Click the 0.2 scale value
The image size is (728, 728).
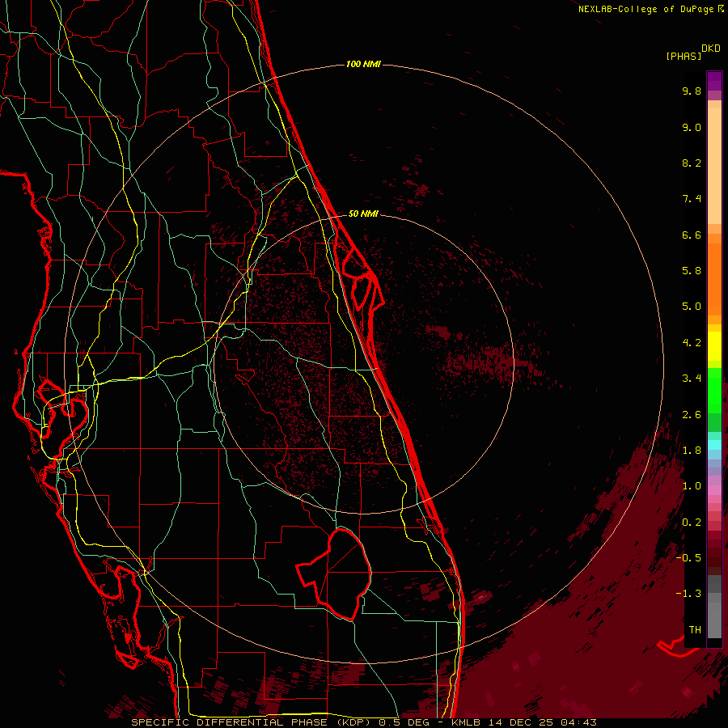[x=692, y=523]
